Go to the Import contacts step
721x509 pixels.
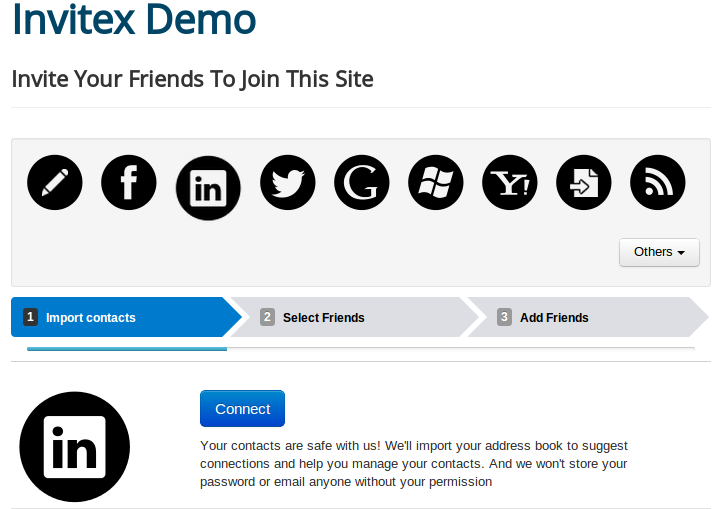91,318
